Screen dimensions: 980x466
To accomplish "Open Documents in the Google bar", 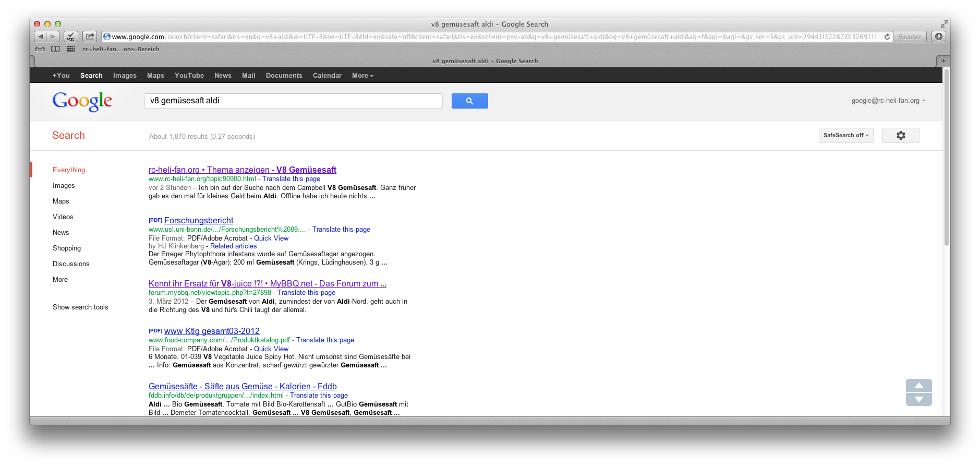I will pos(284,76).
